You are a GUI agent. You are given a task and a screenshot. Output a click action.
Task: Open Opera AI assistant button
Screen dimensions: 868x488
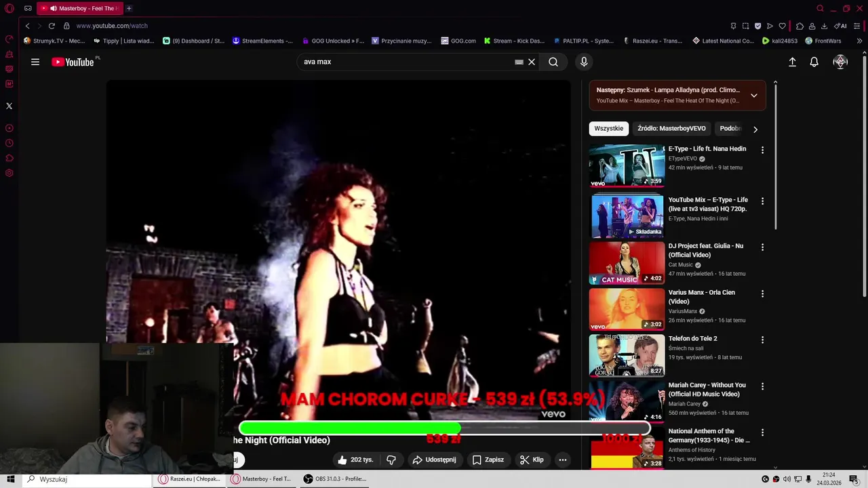pos(841,26)
